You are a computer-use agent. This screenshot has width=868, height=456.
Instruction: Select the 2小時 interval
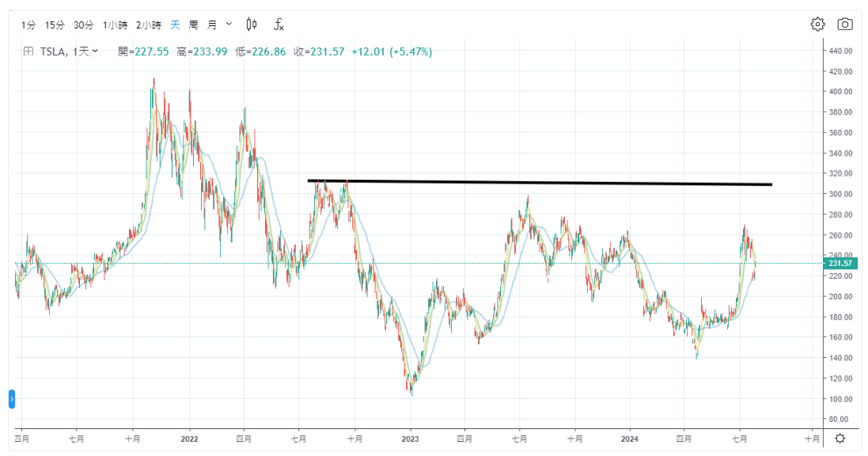pos(148,25)
